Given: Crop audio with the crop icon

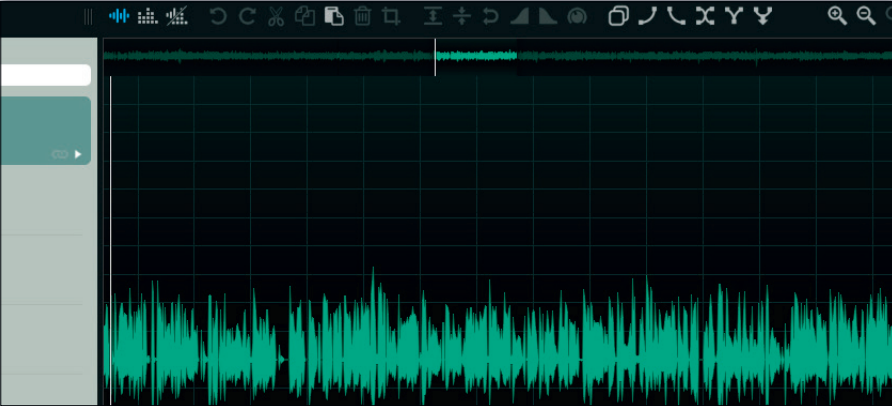Looking at the screenshot, I should click(x=391, y=16).
